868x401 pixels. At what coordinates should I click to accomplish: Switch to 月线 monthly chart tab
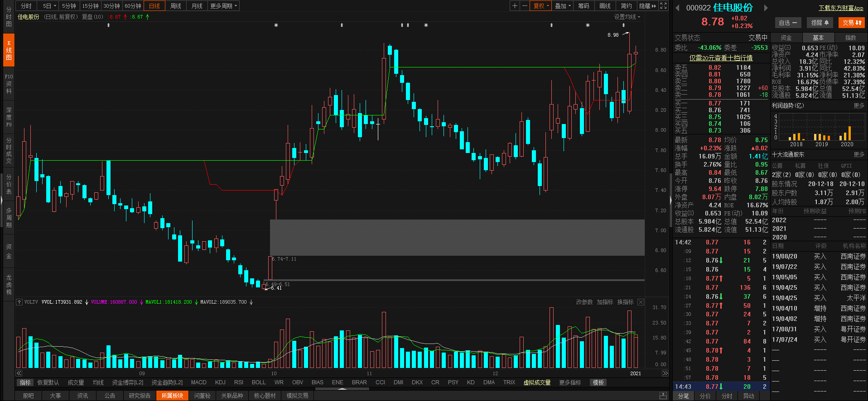point(197,6)
